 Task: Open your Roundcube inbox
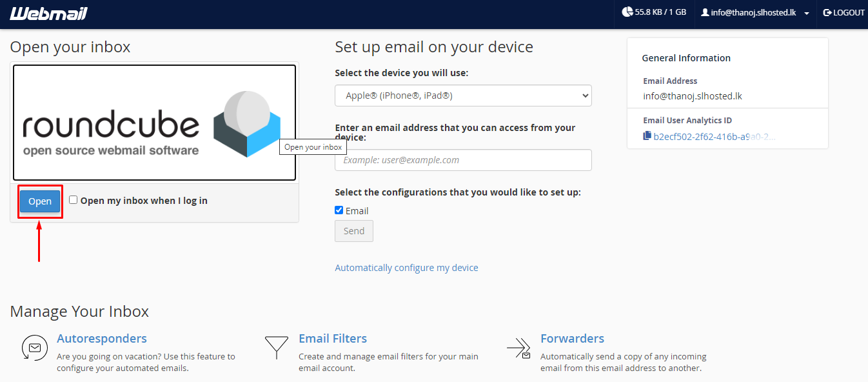pos(40,201)
